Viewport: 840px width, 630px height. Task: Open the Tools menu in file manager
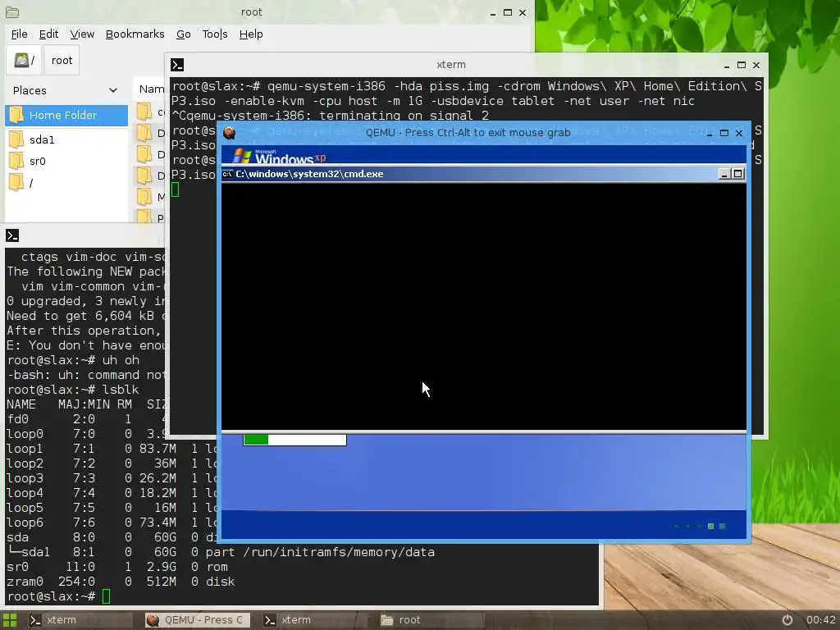click(215, 34)
